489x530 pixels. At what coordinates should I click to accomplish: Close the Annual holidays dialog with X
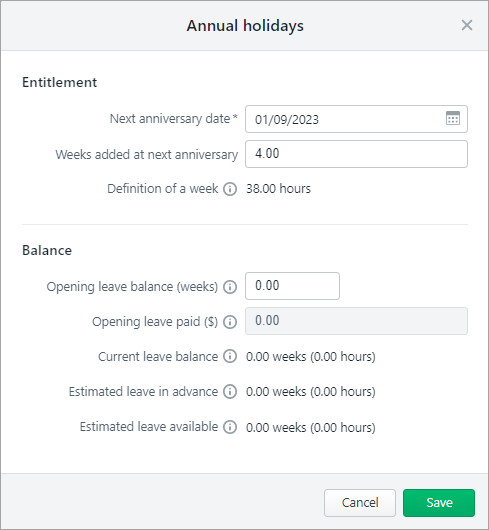467,25
